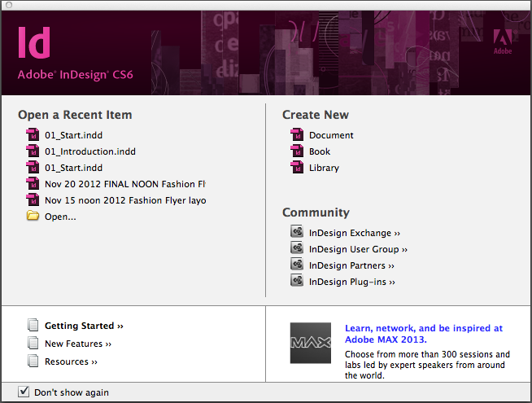The image size is (532, 403).
Task: Create a new Book
Action: pos(320,151)
